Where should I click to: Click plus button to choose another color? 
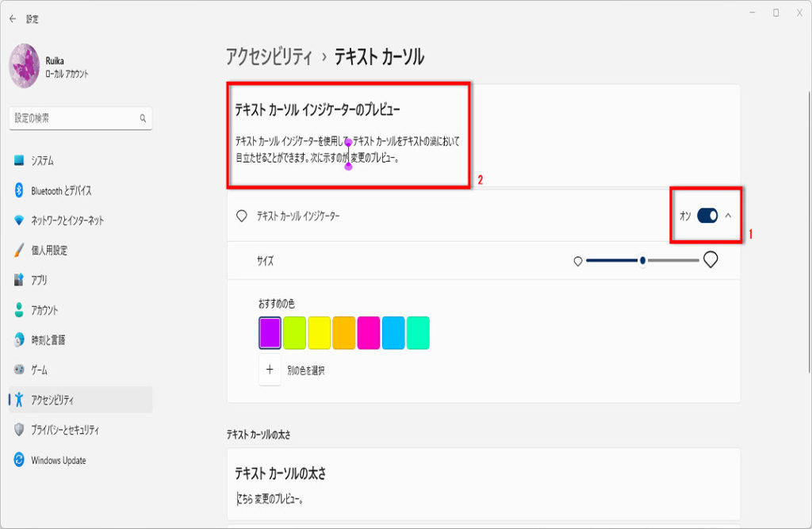(270, 370)
